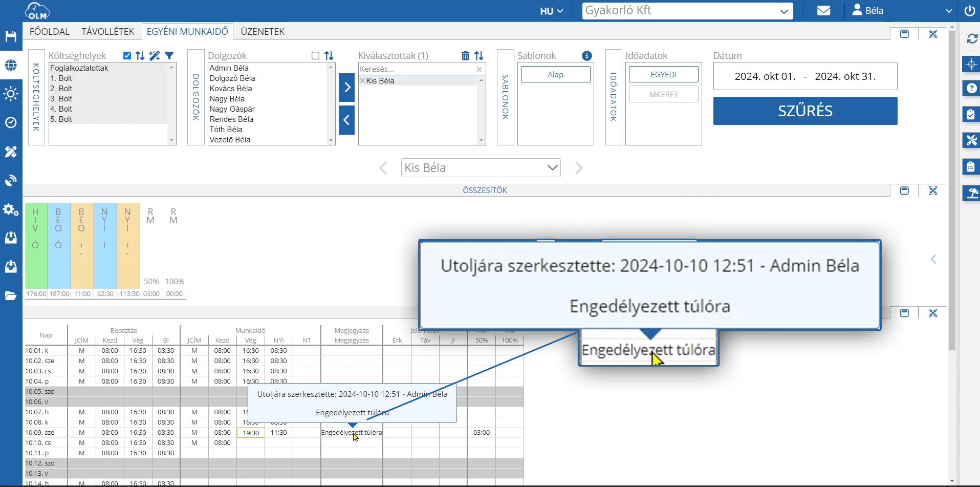Click the upper inbox tray icon in sidebar
Image resolution: width=980 pixels, height=487 pixels.
point(11,238)
